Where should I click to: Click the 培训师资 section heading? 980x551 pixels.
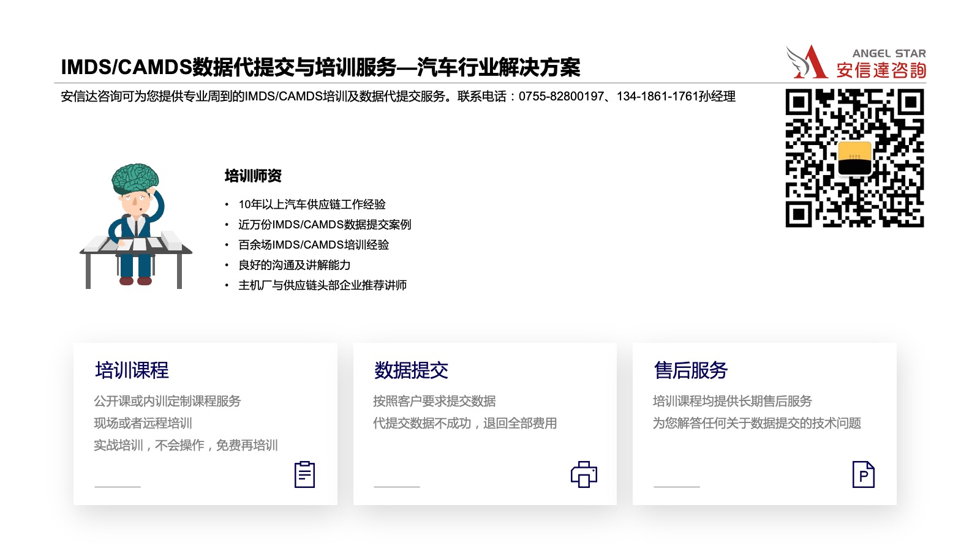[x=253, y=176]
